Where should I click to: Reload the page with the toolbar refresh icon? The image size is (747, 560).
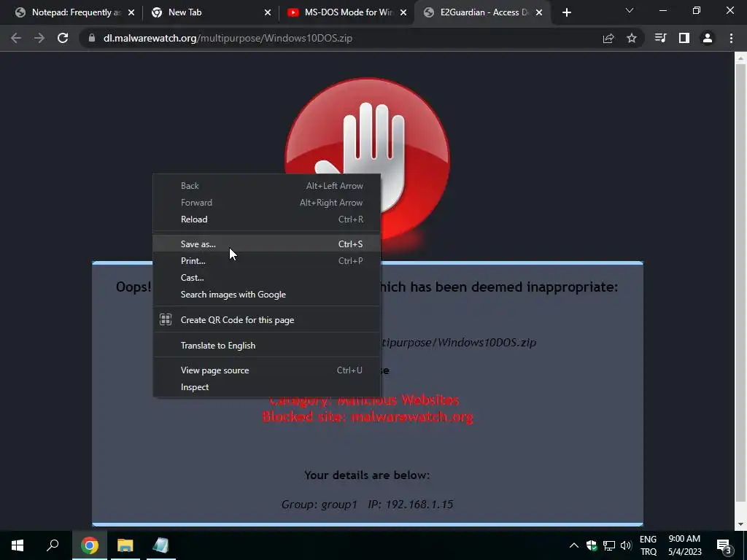click(63, 38)
